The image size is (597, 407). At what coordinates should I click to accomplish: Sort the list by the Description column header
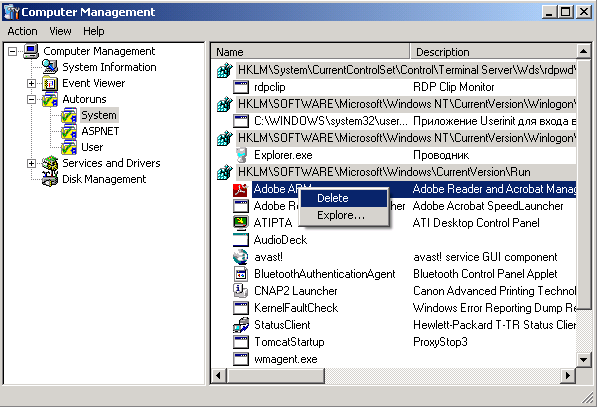493,52
